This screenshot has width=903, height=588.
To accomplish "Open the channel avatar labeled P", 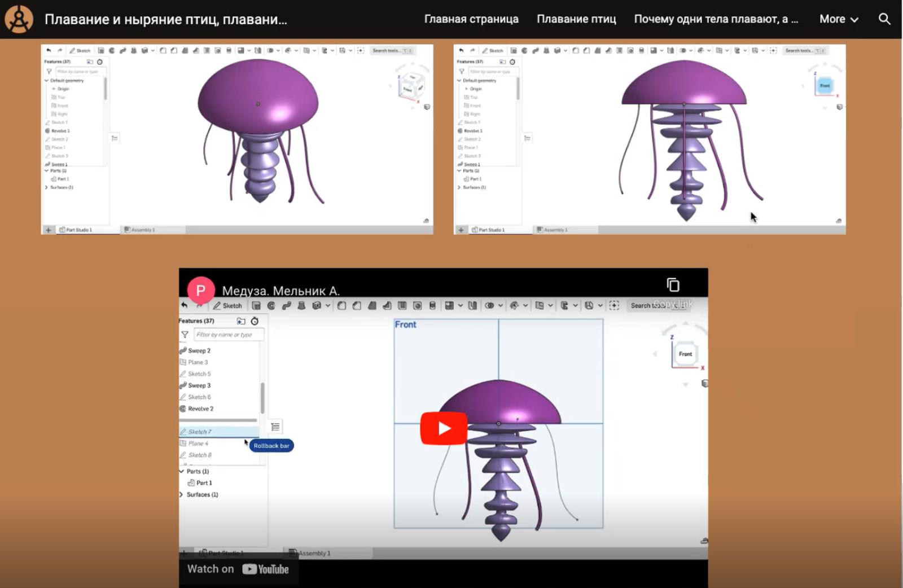I will click(x=200, y=290).
